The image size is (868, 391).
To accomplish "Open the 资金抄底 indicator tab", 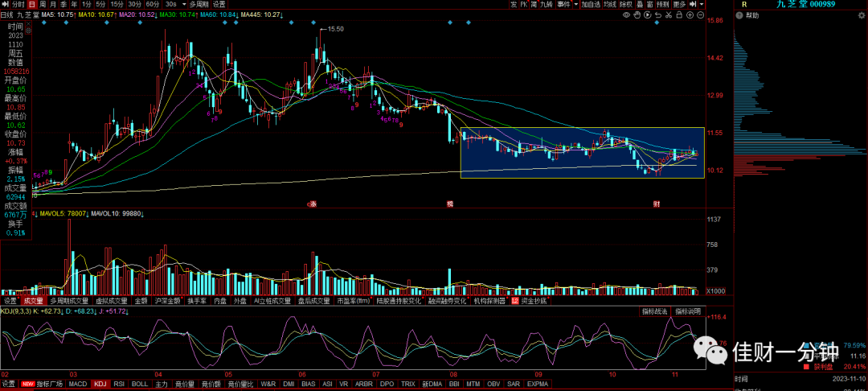I will click(x=530, y=301).
